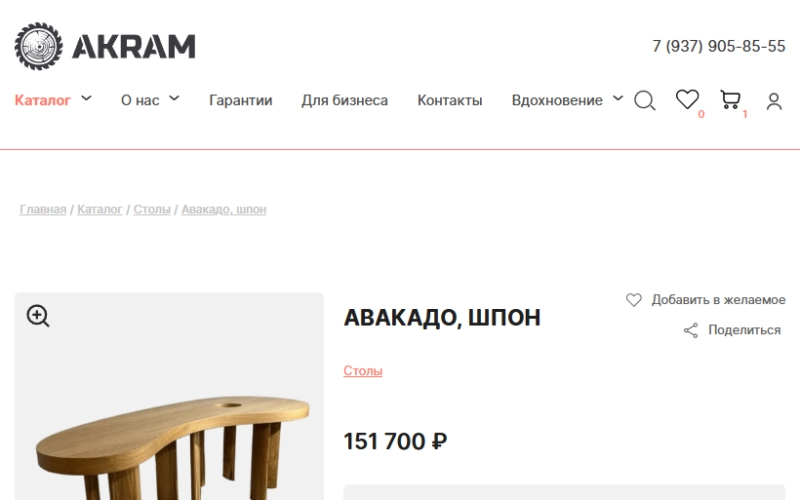Open the Контакты menu item
Image resolution: width=800 pixels, height=500 pixels.
[x=449, y=101]
